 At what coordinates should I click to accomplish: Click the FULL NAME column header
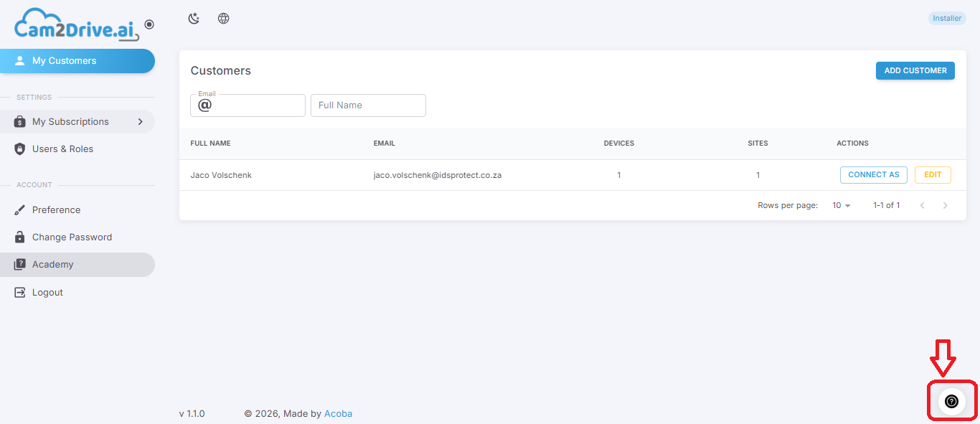211,143
